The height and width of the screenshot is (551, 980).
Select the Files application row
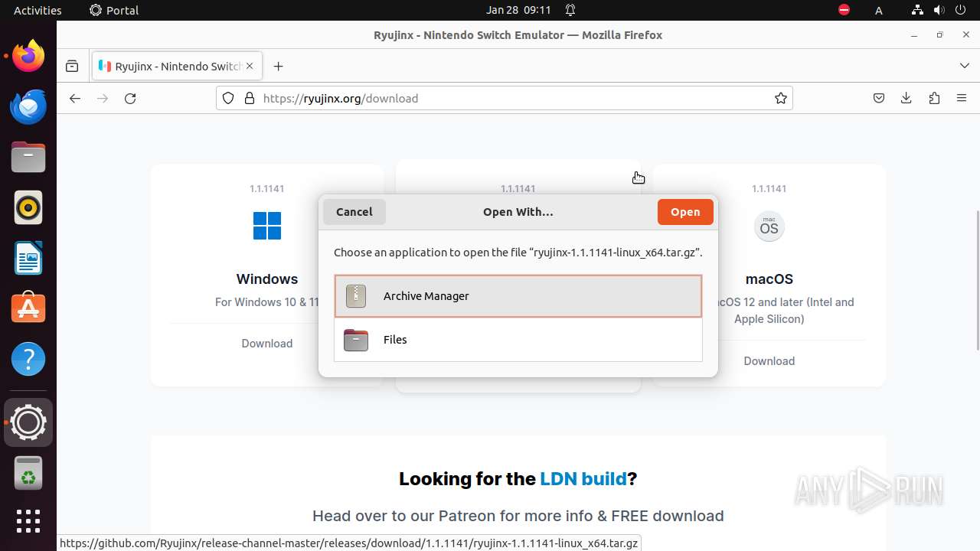[518, 340]
